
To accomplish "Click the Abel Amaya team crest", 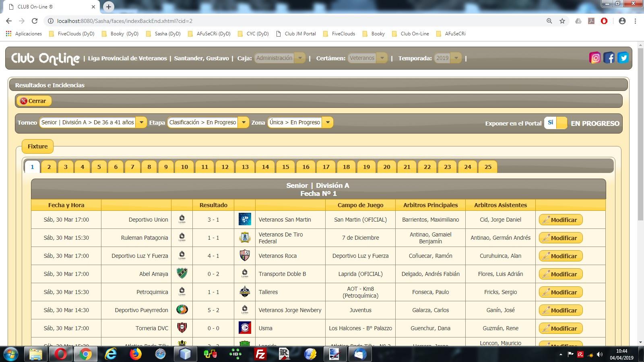I will [182, 274].
